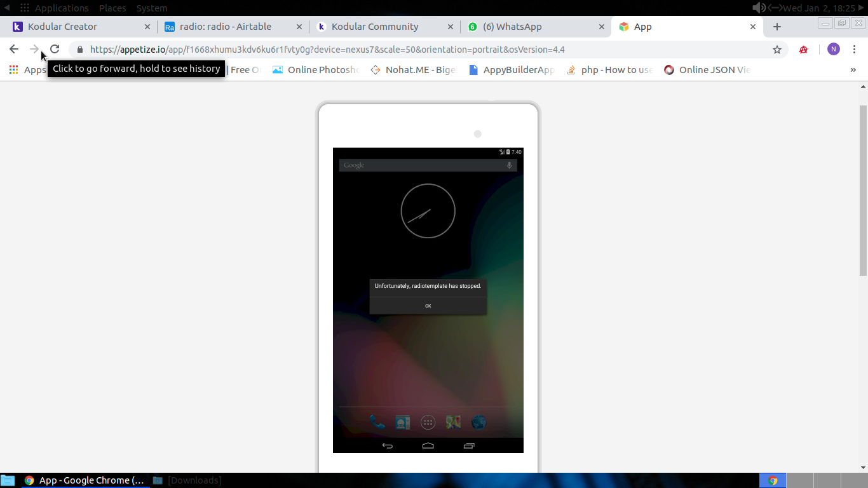Open the Places menu in top panel
Viewport: 868px width, 488px height.
coord(112,8)
